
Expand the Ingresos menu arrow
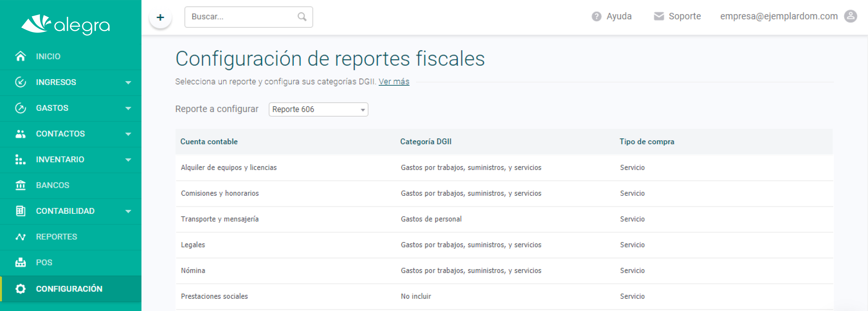point(128,82)
